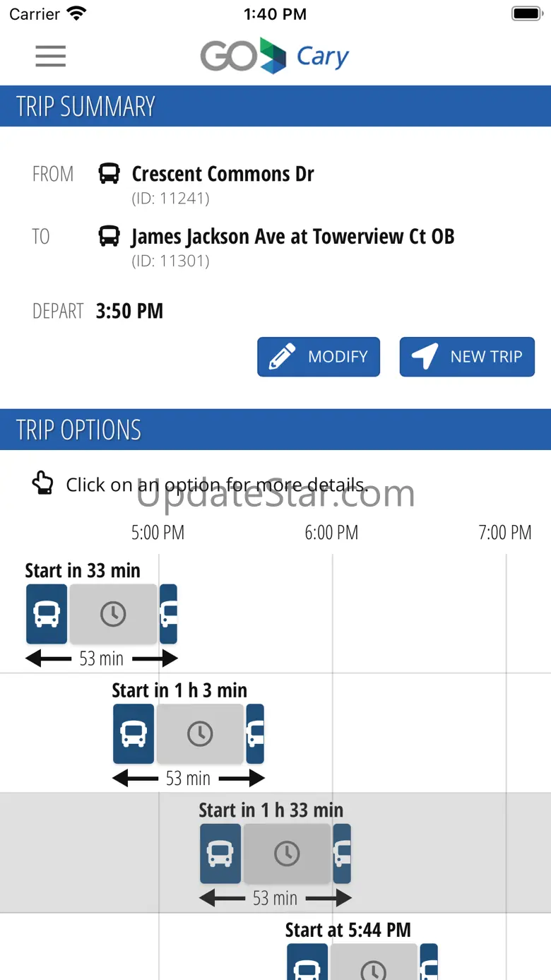The height and width of the screenshot is (980, 551).
Task: Tap bus segment of 'Start in 1 h 33 min' trip
Action: (x=220, y=854)
